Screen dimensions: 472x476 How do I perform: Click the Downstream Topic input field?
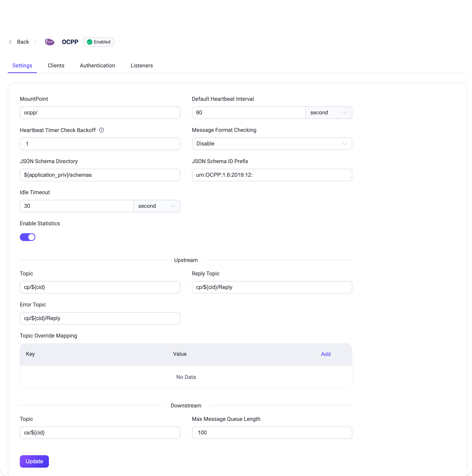(100, 433)
